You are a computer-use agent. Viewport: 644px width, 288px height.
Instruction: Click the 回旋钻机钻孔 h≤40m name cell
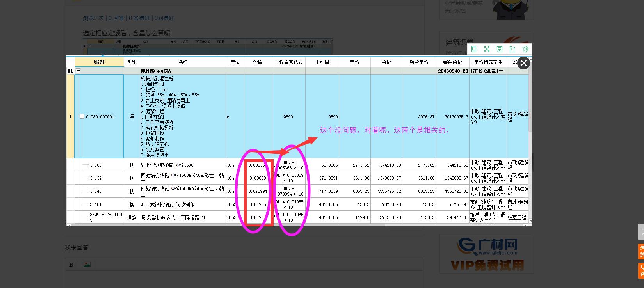coord(183,178)
